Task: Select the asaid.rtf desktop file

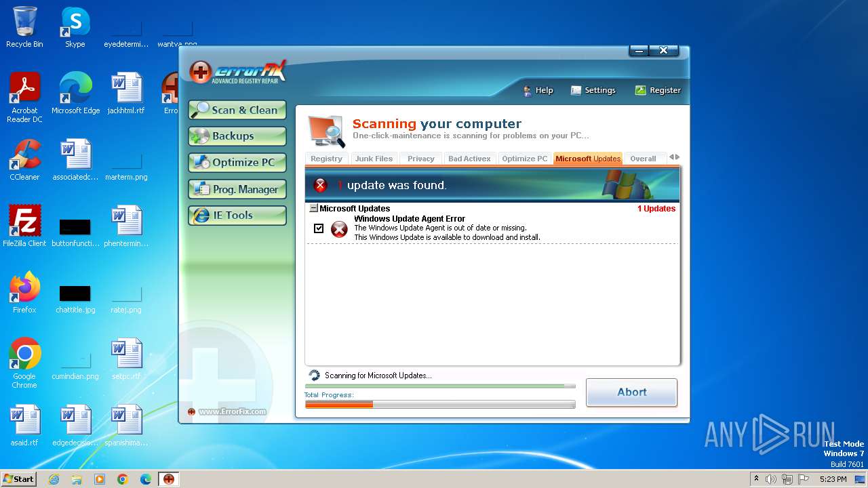Action: [x=24, y=426]
